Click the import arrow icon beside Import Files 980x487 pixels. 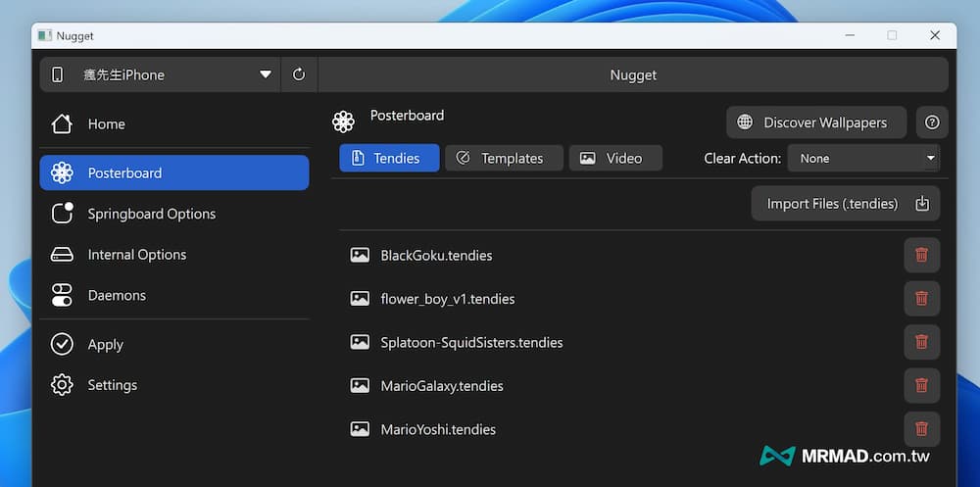tap(922, 203)
